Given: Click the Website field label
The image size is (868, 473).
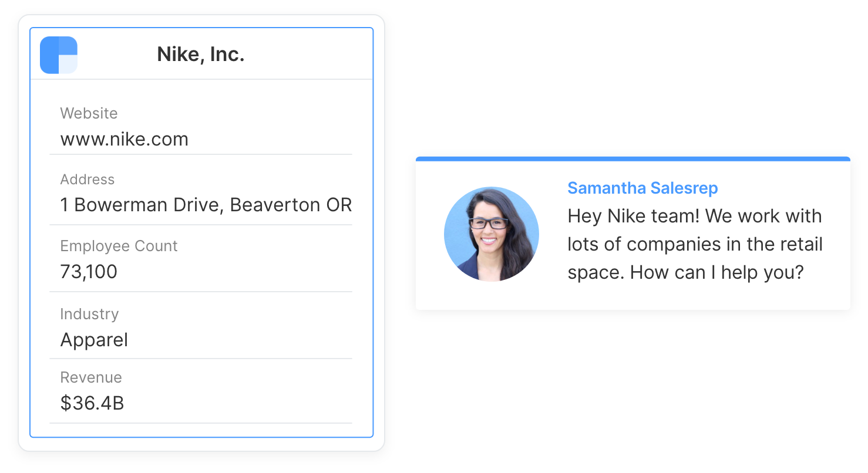Looking at the screenshot, I should pyautogui.click(x=89, y=113).
